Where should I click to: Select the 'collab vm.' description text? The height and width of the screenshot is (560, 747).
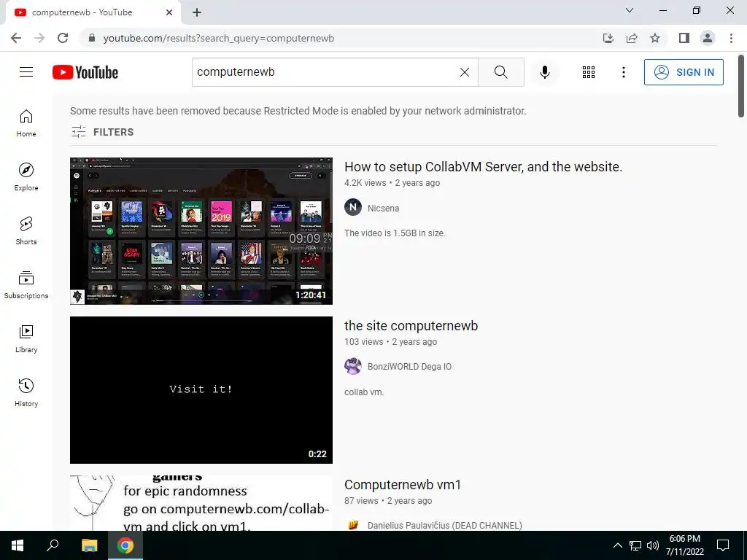[x=364, y=392]
